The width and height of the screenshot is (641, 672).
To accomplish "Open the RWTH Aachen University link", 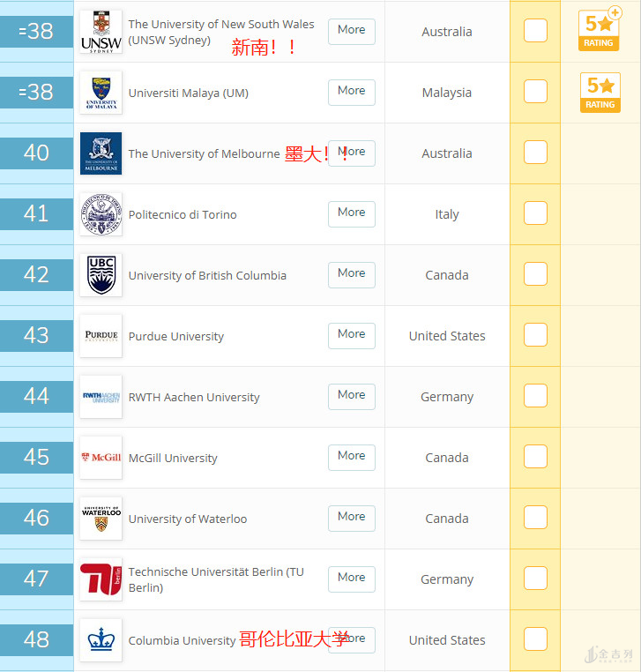I will [194, 397].
